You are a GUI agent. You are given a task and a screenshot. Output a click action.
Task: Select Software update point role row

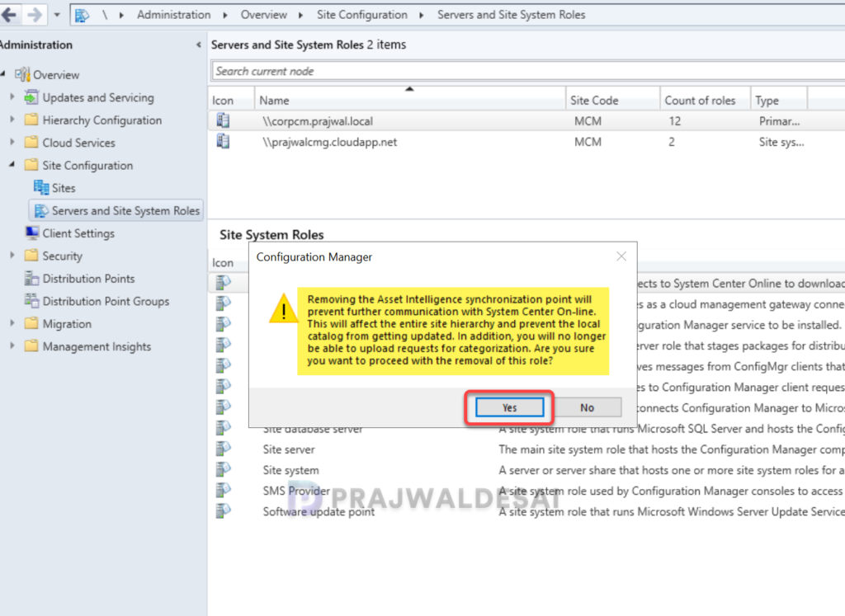click(526, 511)
